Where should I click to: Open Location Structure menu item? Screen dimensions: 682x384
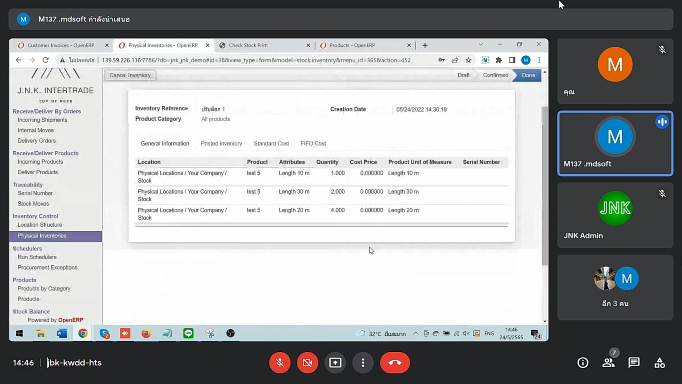coord(40,225)
